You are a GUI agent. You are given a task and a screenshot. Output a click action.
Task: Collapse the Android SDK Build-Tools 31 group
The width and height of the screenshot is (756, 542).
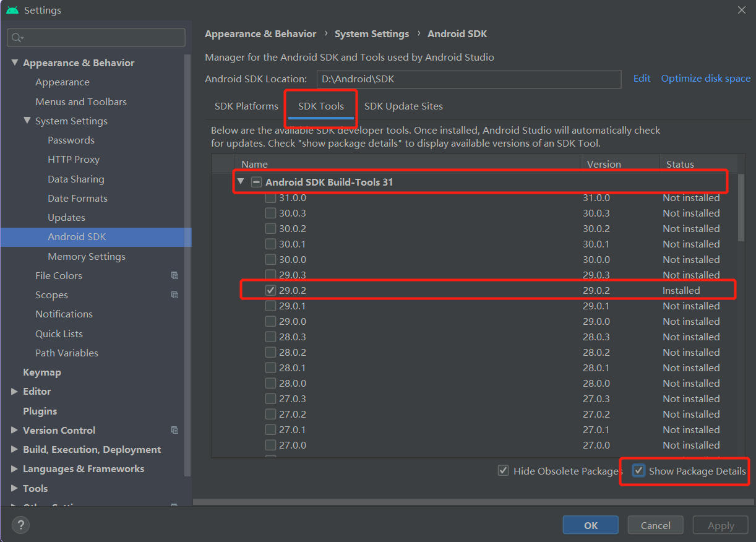[241, 182]
